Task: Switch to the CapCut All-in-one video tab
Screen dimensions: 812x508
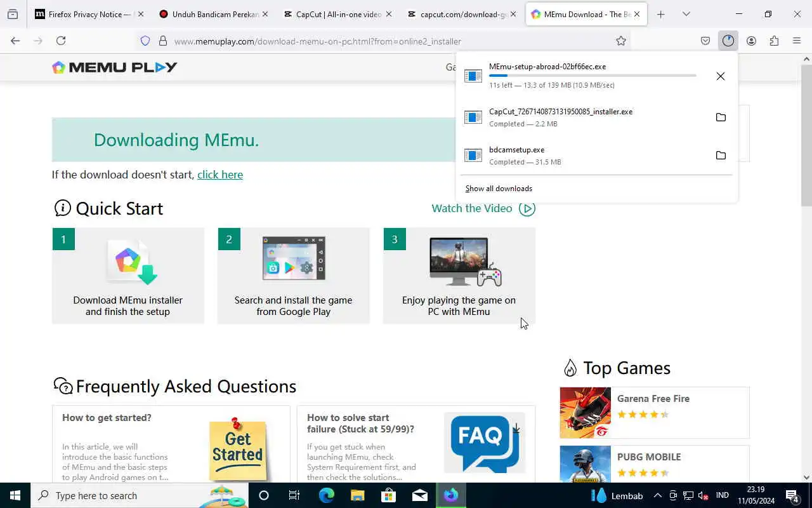Action: (x=337, y=14)
